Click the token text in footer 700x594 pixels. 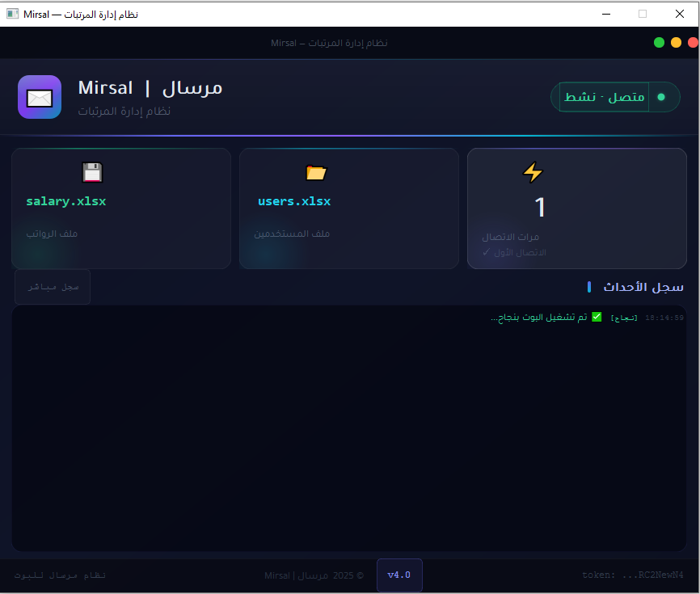(633, 575)
